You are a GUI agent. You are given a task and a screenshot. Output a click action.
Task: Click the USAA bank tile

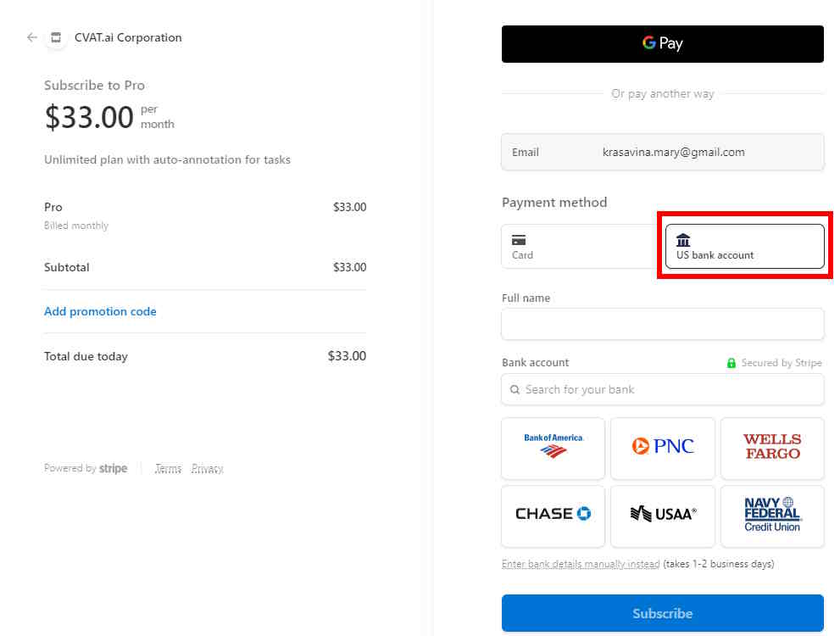[x=663, y=516]
